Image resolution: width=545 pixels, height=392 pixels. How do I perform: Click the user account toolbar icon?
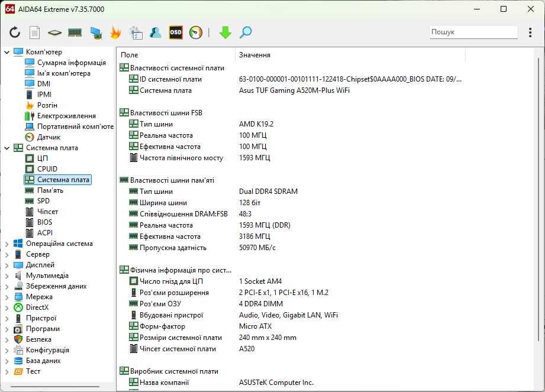pyautogui.click(x=156, y=33)
